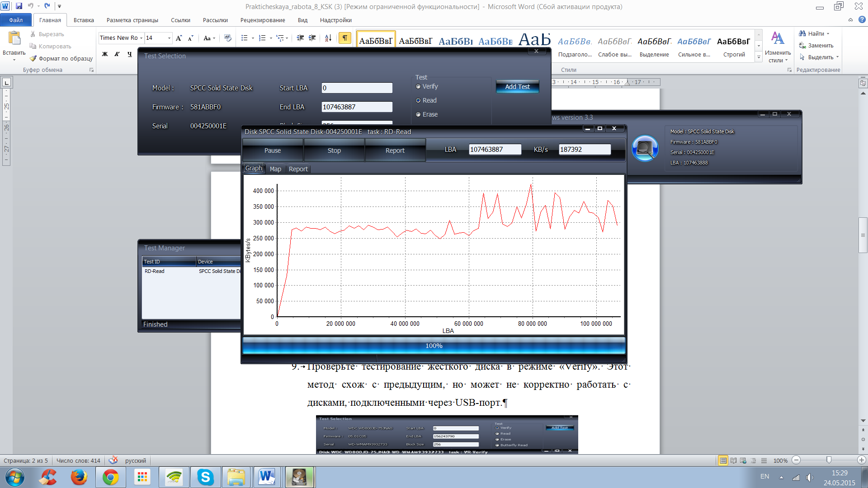868x488 pixels.
Task: Click the Pause button in disk test window
Action: [x=273, y=150]
